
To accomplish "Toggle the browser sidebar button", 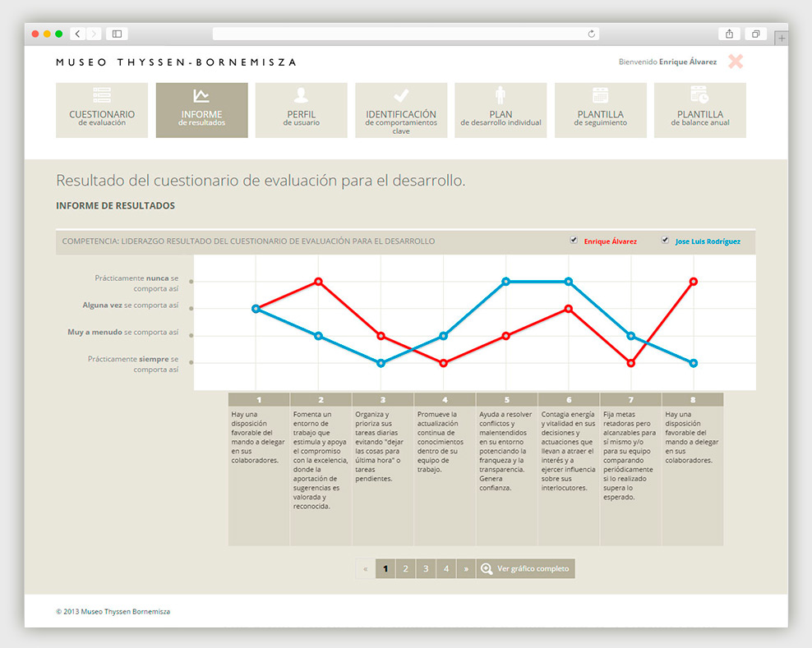I will [117, 34].
